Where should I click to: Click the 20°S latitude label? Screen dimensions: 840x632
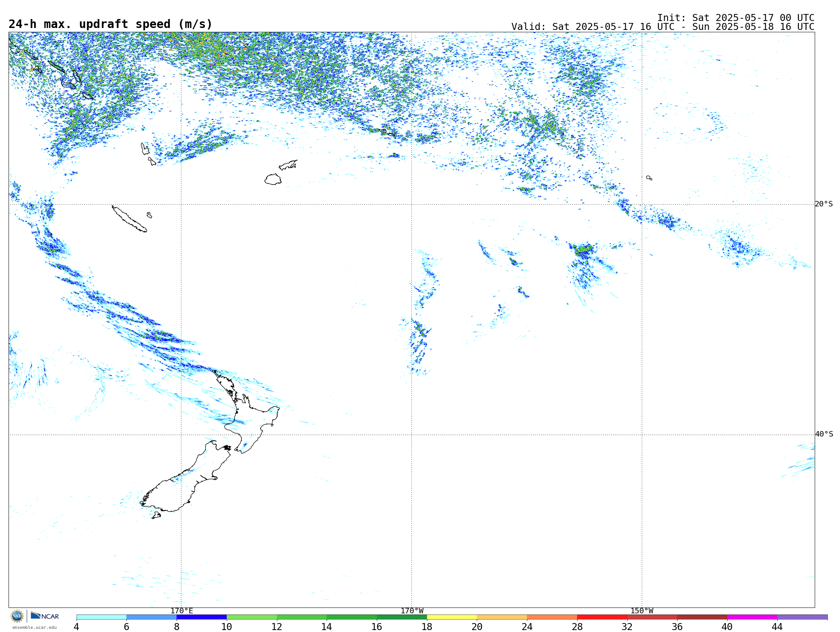coord(824,204)
